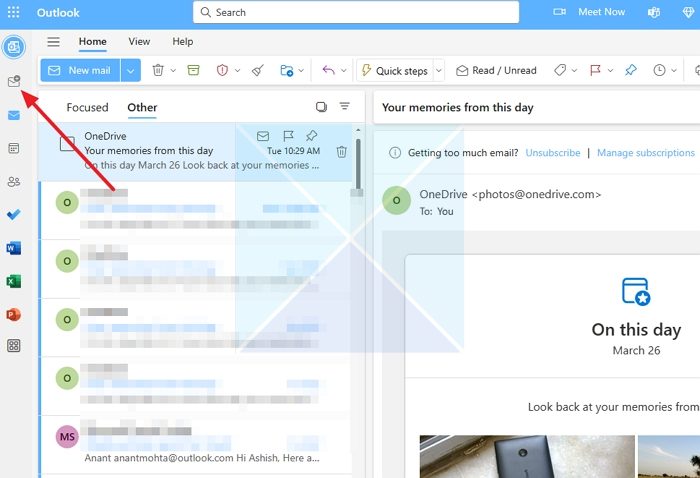Image resolution: width=700 pixels, height=478 pixels.
Task: Click the Meet Now camera icon
Action: (559, 12)
